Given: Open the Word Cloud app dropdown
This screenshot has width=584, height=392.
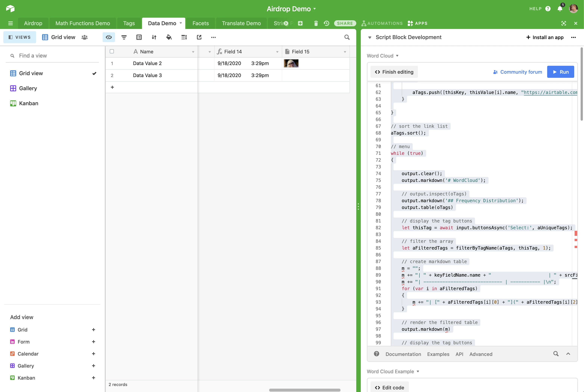Looking at the screenshot, I should [383, 56].
